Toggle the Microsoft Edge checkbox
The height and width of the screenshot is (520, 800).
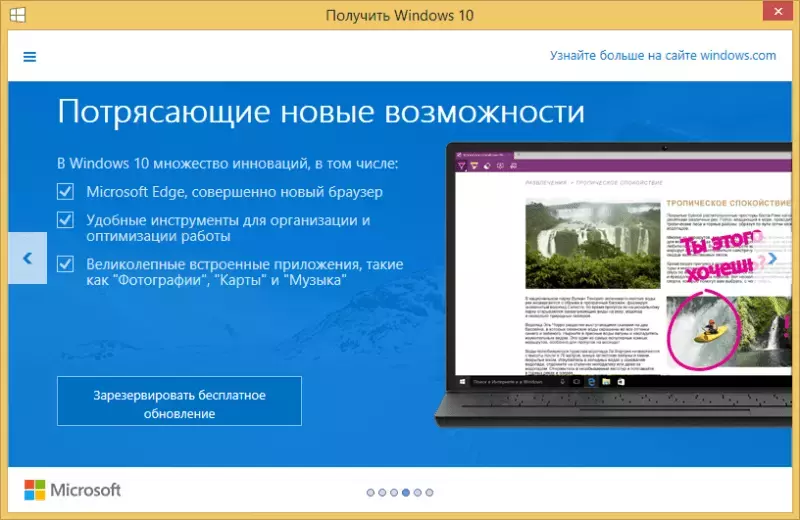pos(65,192)
